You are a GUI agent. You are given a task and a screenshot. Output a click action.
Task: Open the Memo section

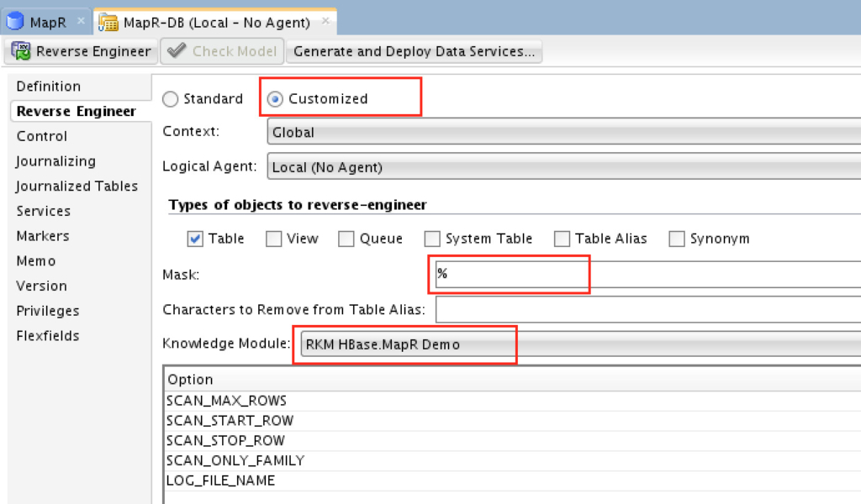36,261
